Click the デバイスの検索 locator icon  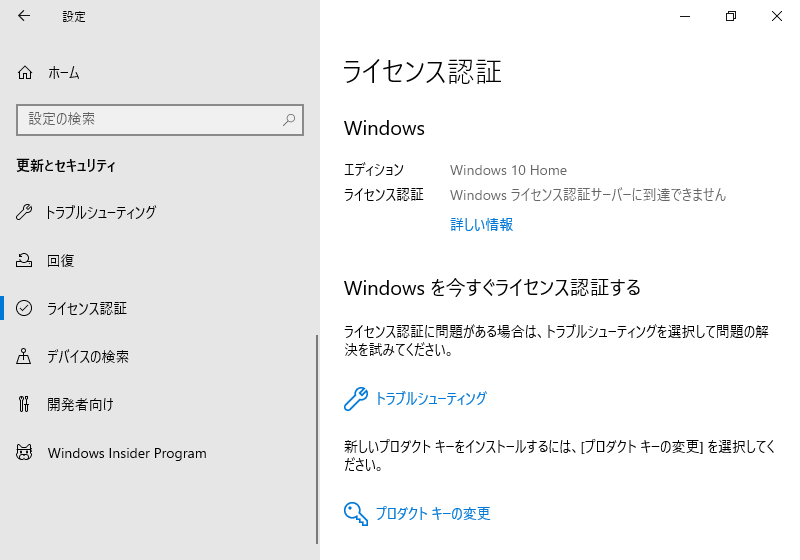pyautogui.click(x=24, y=357)
